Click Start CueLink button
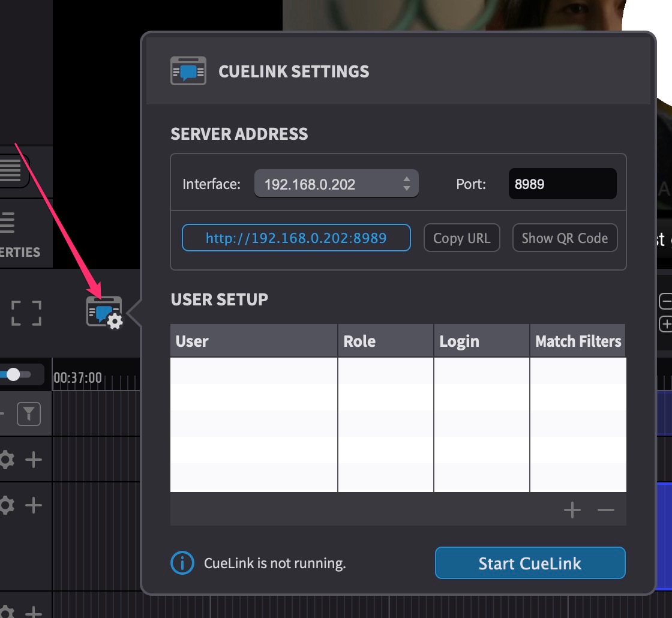This screenshot has height=618, width=672. coord(530,563)
